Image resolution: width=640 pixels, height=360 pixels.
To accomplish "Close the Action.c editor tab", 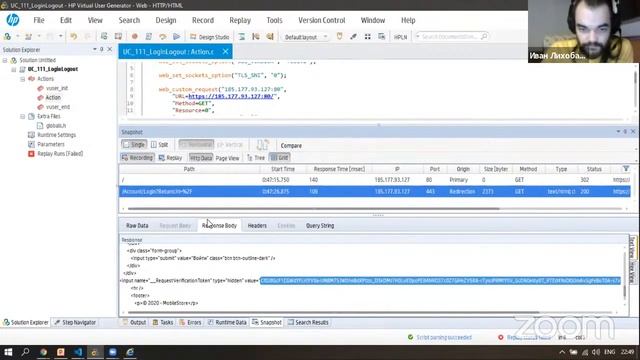I will [225, 51].
